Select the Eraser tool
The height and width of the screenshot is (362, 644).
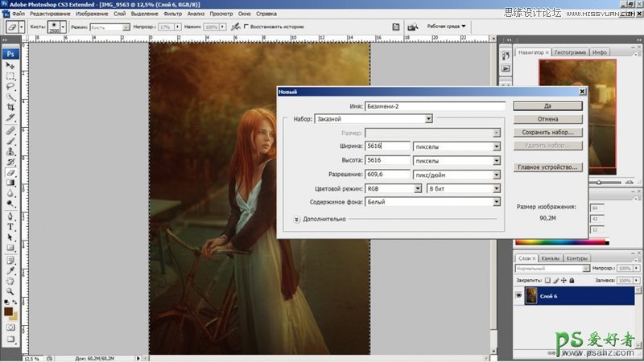[x=10, y=171]
